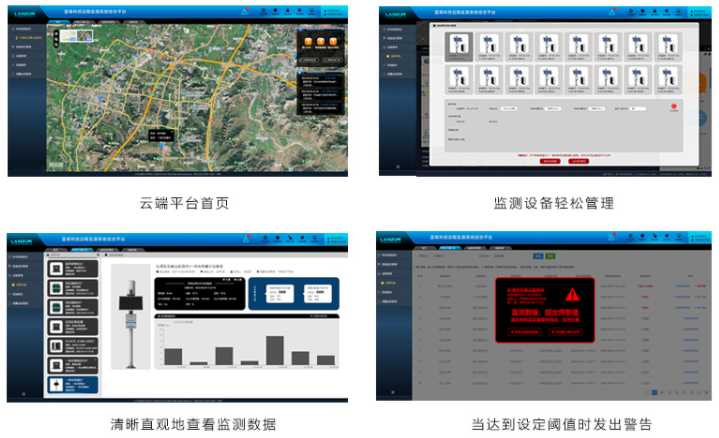Click the LANZUR logo in the 监测数据 screenshot
719x438 pixels.
pyautogui.click(x=22, y=241)
